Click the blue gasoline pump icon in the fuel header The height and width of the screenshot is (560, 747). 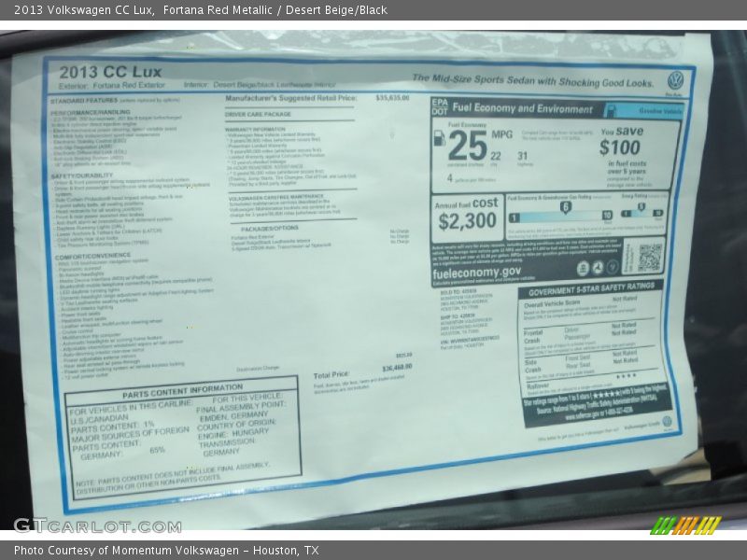pos(610,110)
